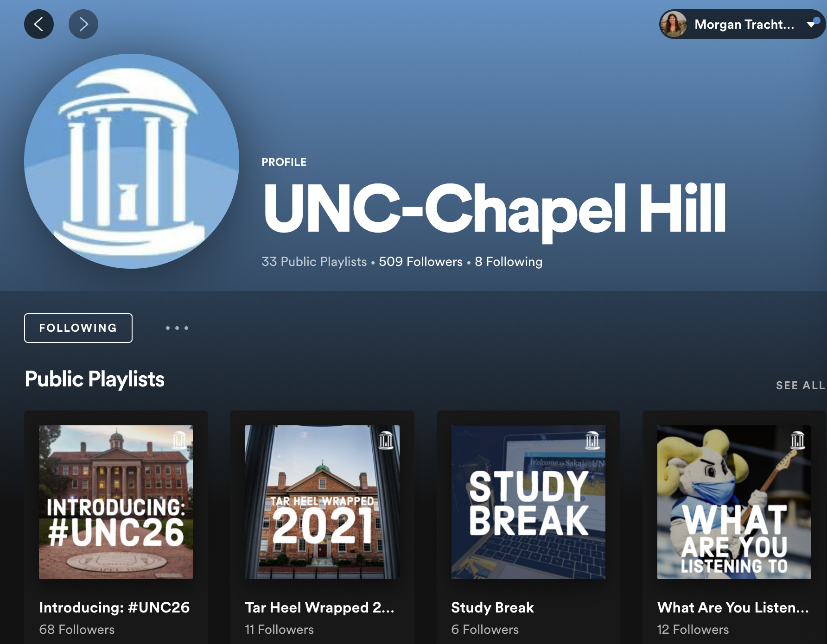Open the Tar Heel Wrapped 2021 cover

coord(322,502)
